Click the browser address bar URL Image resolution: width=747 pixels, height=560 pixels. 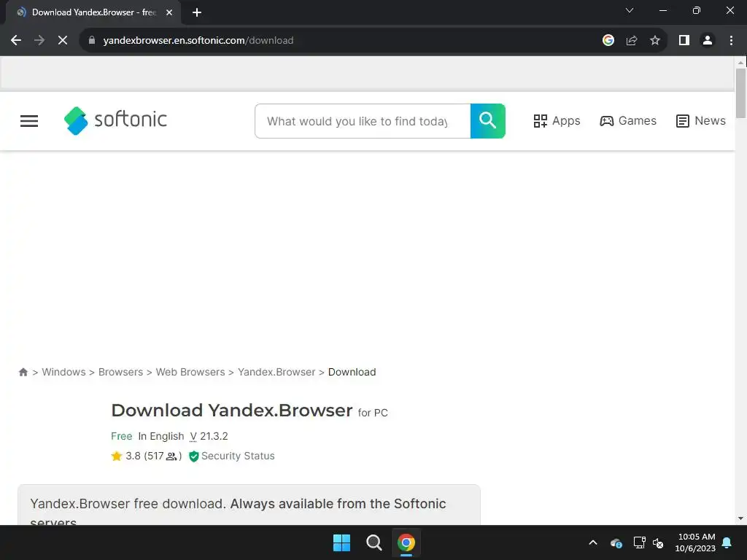pos(198,41)
